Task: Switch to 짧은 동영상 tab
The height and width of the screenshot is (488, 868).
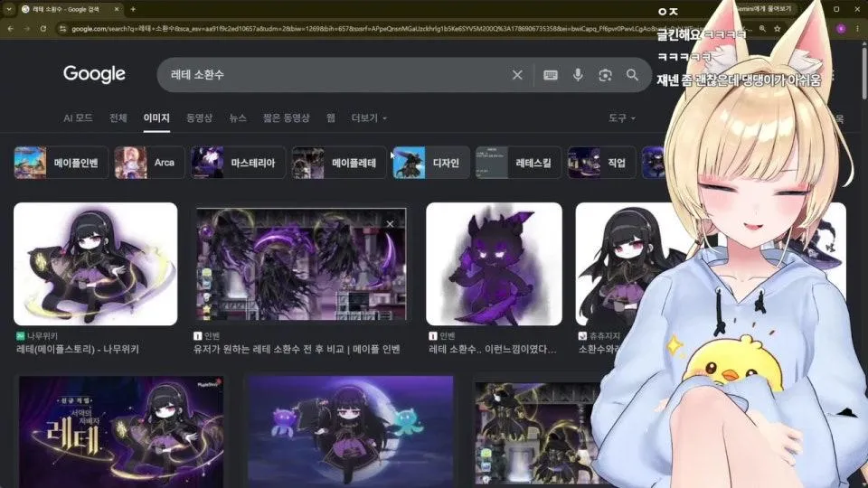Action: [287, 117]
